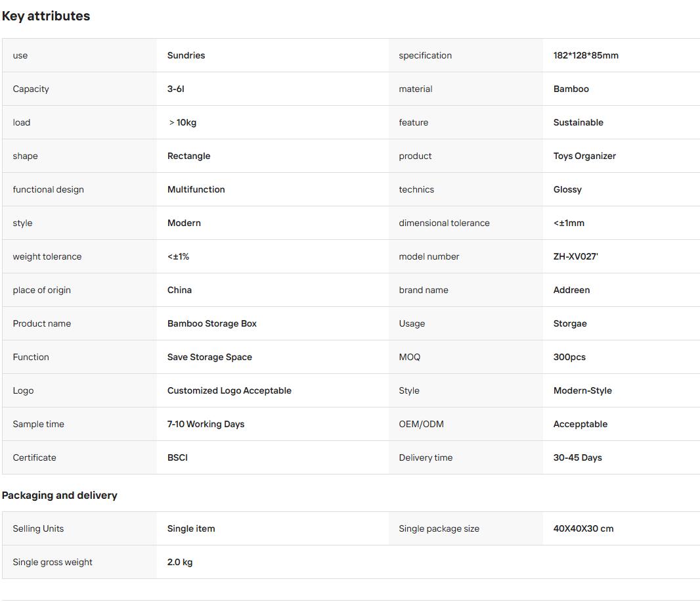Screen dimensions: 700x602
Task: Select the 2.0 kg gross weight value
Action: click(x=180, y=562)
